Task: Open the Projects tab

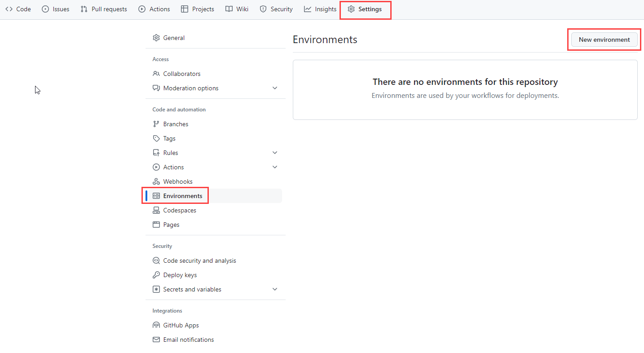Action: 198,9
